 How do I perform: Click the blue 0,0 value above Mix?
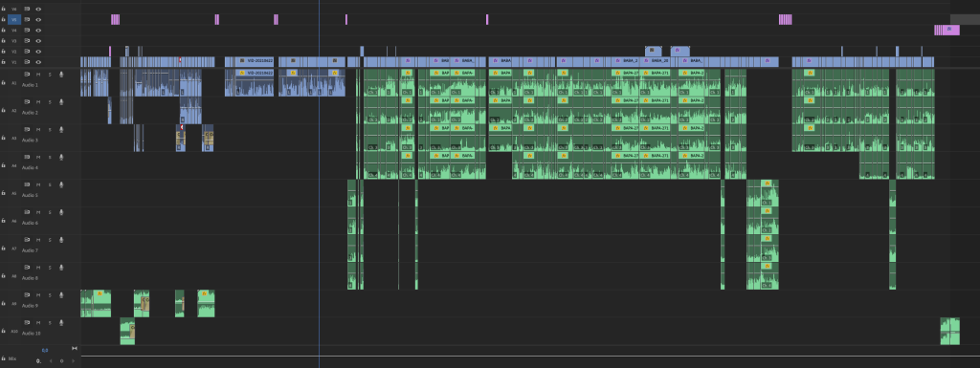point(45,350)
